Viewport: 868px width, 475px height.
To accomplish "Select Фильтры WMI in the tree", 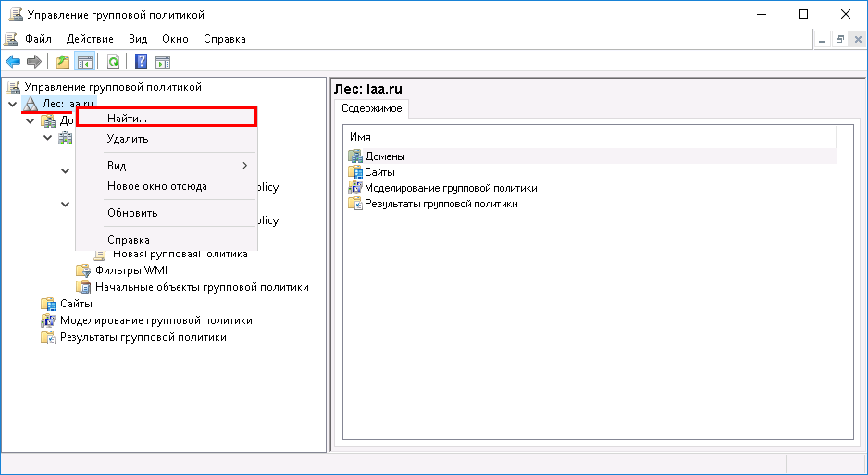I will (x=130, y=270).
